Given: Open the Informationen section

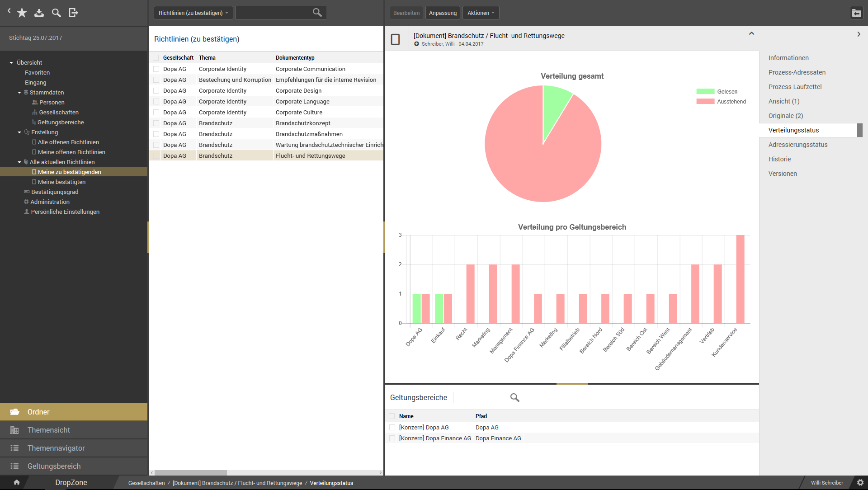Looking at the screenshot, I should pyautogui.click(x=788, y=58).
